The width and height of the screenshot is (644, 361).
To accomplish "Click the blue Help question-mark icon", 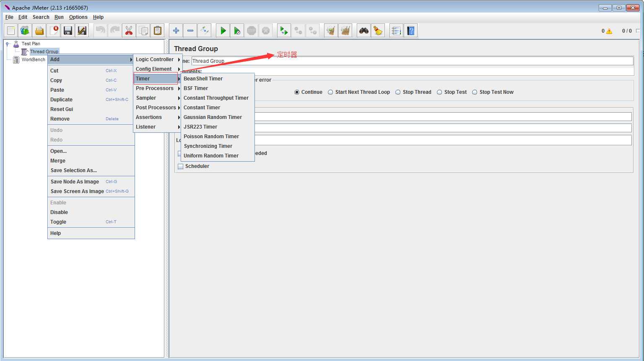I will (410, 31).
